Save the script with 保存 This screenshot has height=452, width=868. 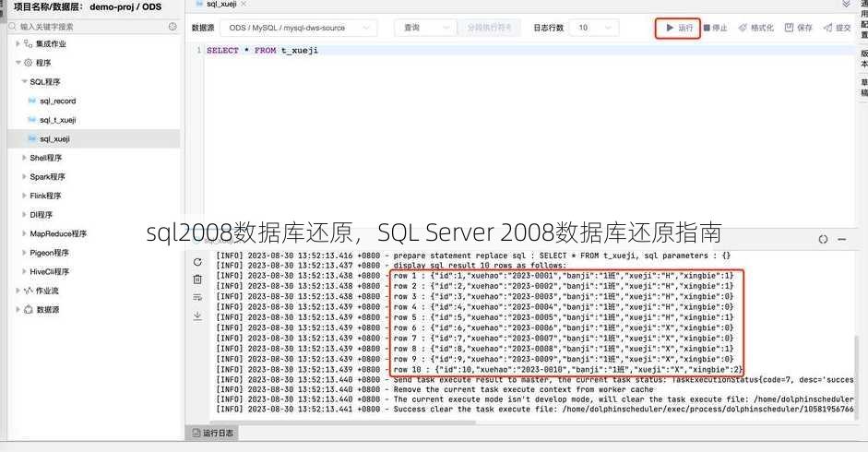(798, 28)
